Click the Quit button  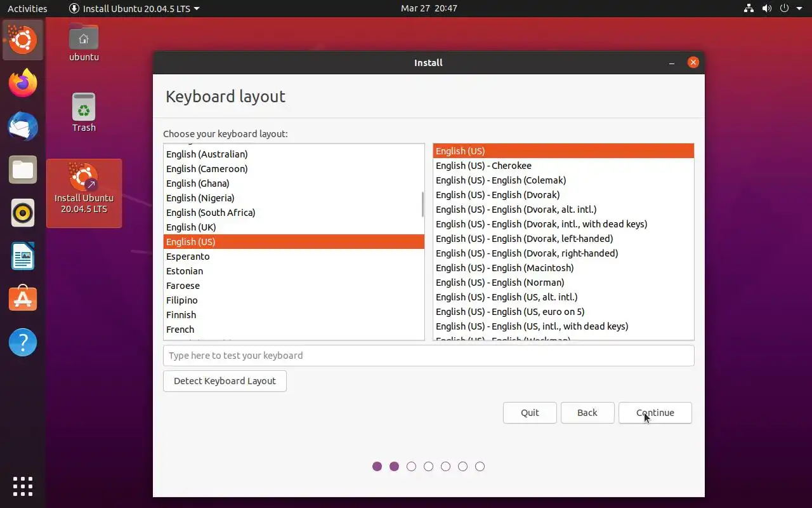[x=530, y=413]
